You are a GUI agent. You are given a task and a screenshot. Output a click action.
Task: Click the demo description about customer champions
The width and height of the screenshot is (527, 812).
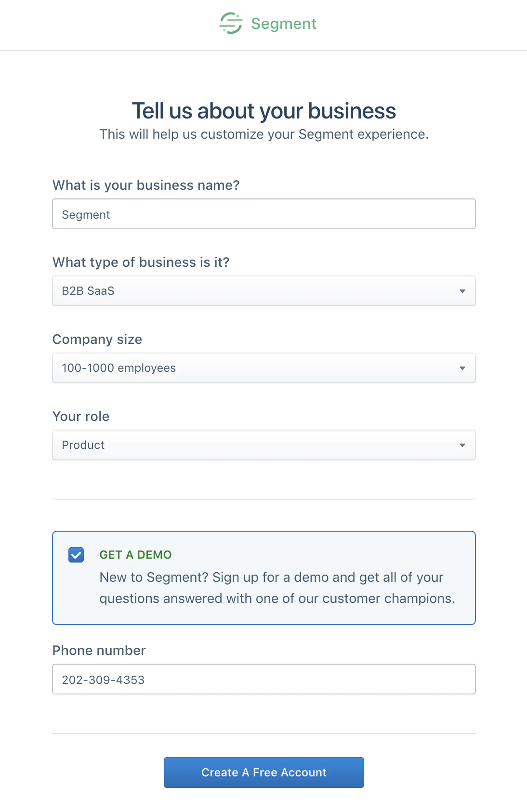pyautogui.click(x=277, y=588)
